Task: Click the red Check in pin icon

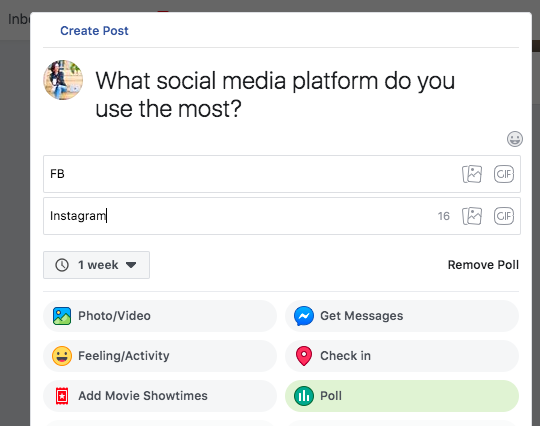Action: tap(304, 356)
